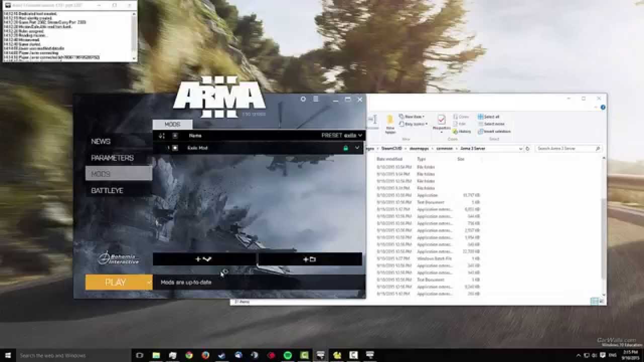Click the Explorer help icon
644x362 pixels.
click(x=603, y=107)
